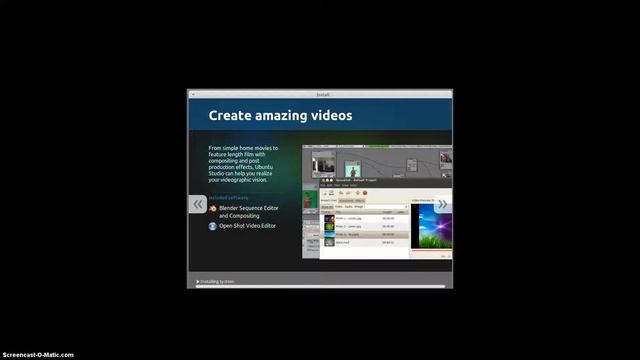Click the Install window title bar

click(320, 94)
